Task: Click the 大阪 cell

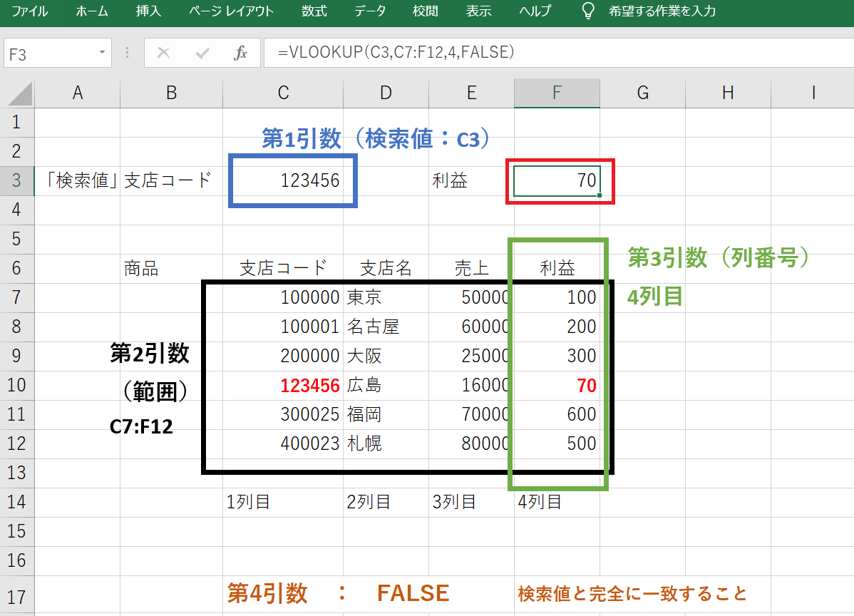Action: (x=386, y=356)
